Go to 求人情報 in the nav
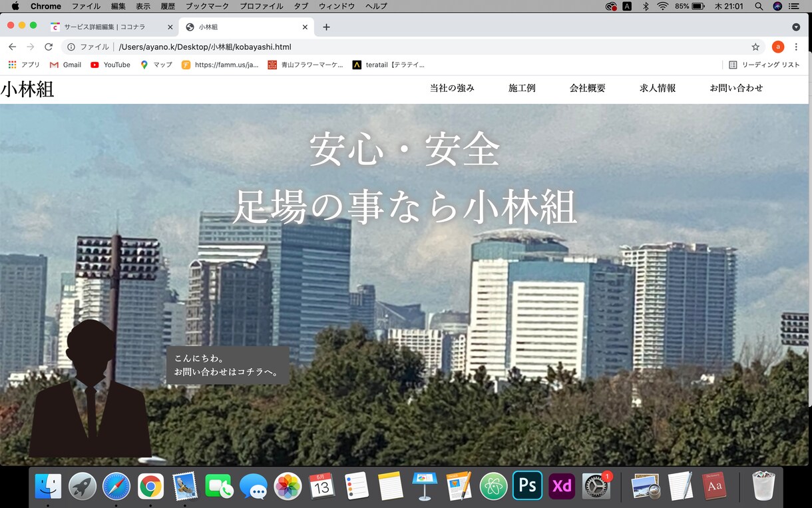The image size is (812, 508). click(x=658, y=88)
